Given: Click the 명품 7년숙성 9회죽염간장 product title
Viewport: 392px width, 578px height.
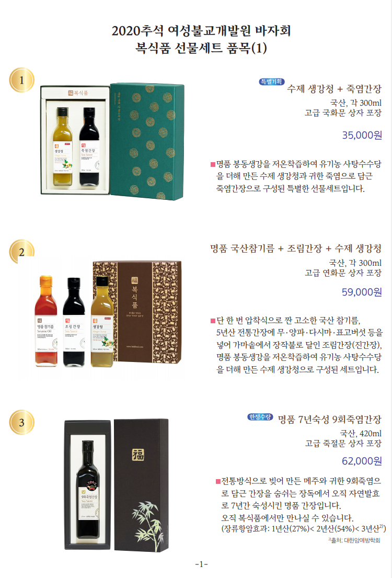Looking at the screenshot, I should point(329,420).
